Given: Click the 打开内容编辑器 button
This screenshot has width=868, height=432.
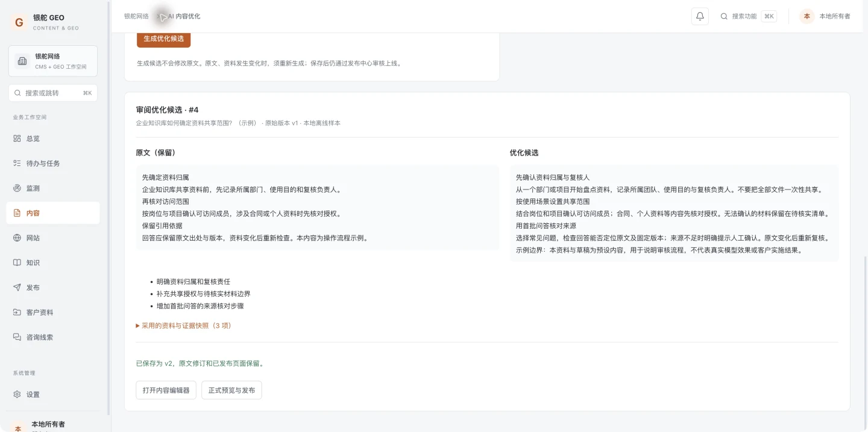Looking at the screenshot, I should [166, 390].
